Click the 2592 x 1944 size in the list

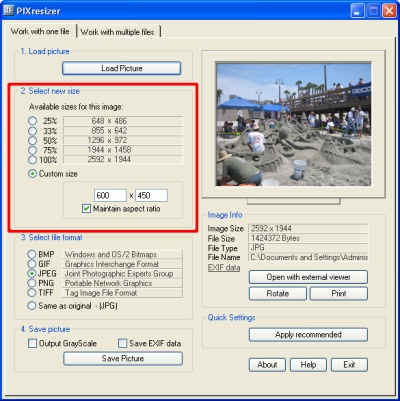[x=109, y=160]
